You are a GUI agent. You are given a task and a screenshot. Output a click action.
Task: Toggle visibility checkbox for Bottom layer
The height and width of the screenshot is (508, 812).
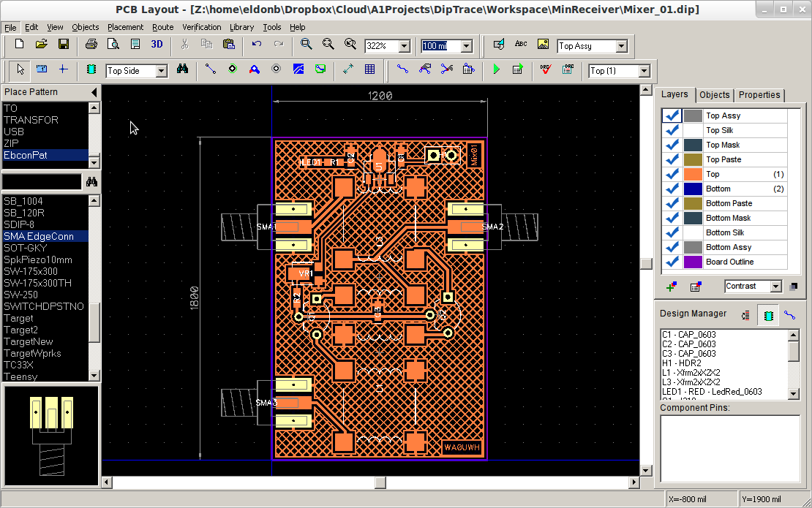tap(672, 189)
